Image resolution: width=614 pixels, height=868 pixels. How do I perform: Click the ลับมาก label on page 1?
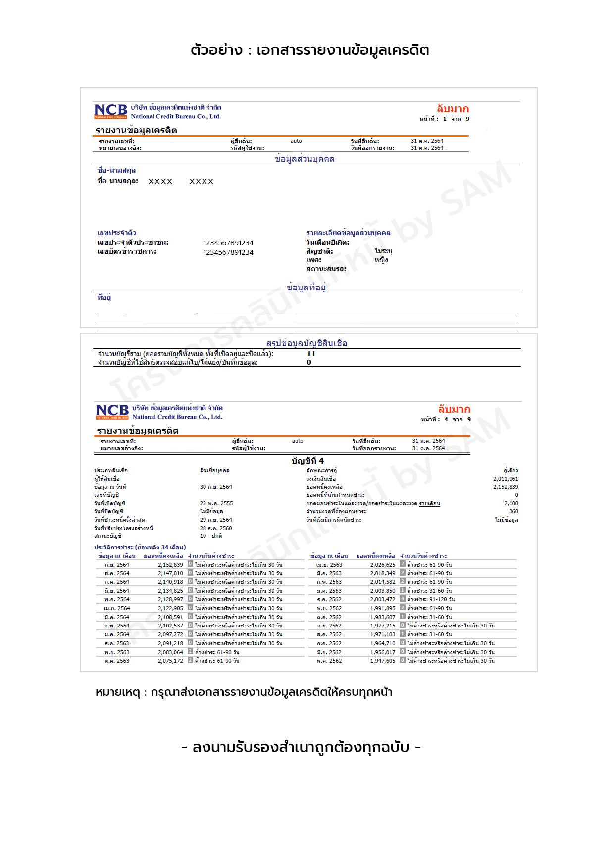click(x=453, y=109)
